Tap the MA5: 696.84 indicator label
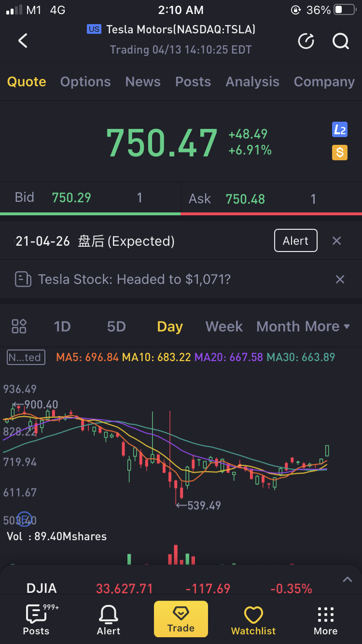 87,357
